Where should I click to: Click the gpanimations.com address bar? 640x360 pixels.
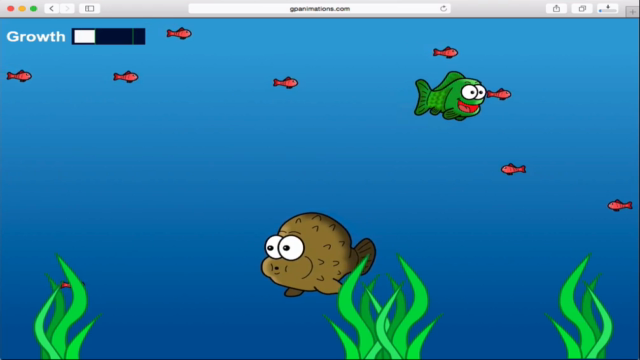319,9
